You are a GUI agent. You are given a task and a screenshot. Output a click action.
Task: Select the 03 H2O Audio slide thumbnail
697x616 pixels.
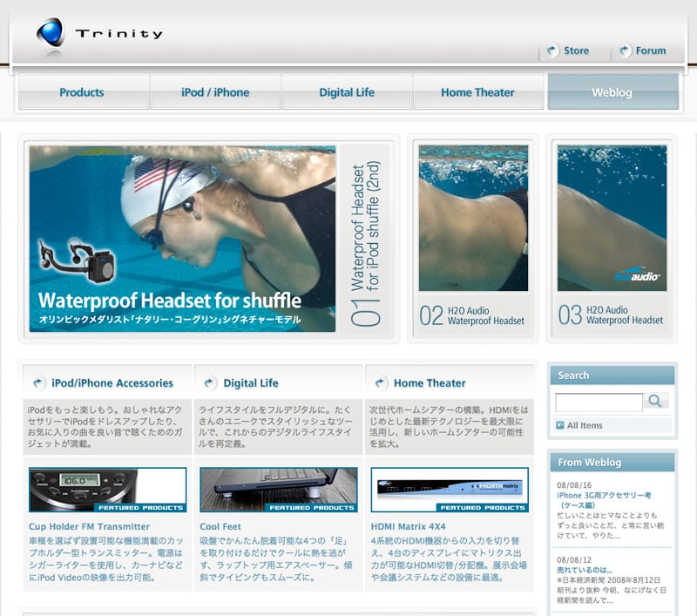click(612, 238)
